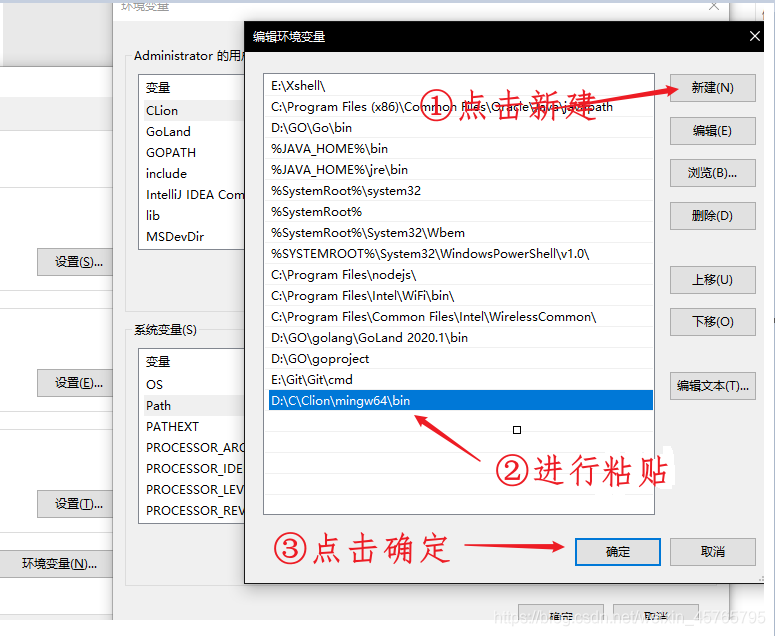Image resolution: width=775 pixels, height=636 pixels.
Task: Select include in user variables list
Action: pyautogui.click(x=192, y=174)
